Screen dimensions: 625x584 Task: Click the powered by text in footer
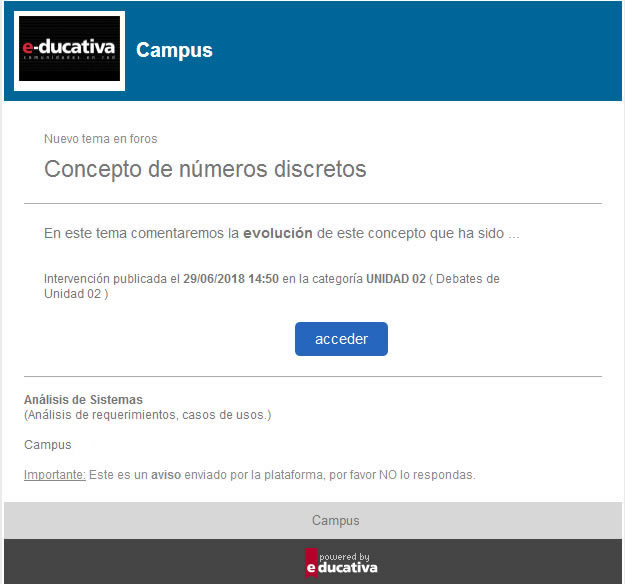pos(344,556)
